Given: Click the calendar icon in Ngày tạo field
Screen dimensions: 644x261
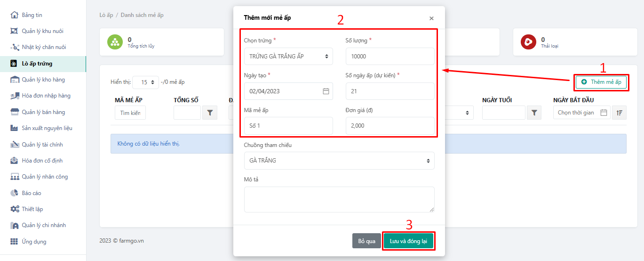Looking at the screenshot, I should tap(326, 91).
